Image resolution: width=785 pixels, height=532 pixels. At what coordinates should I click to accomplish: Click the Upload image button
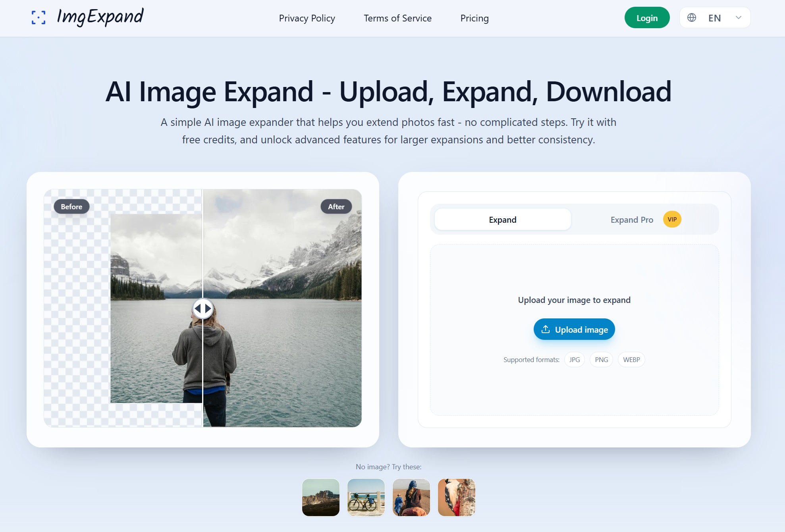574,330
